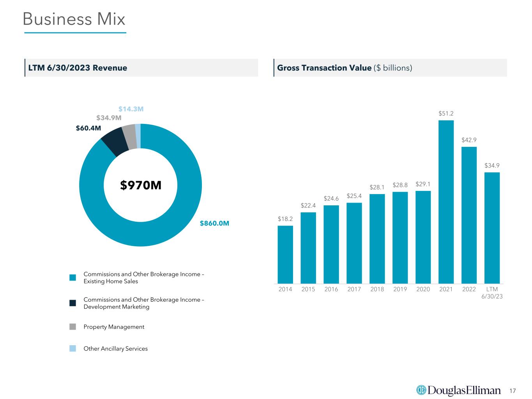Select the dark navy Development Marketing legend swatch
Viewport: 532px width, 399px height.
point(73,303)
